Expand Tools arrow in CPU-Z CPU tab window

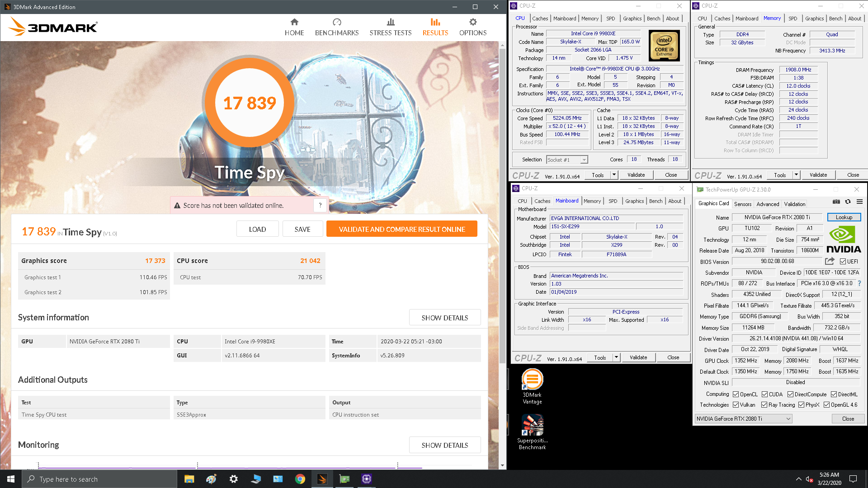pos(614,175)
